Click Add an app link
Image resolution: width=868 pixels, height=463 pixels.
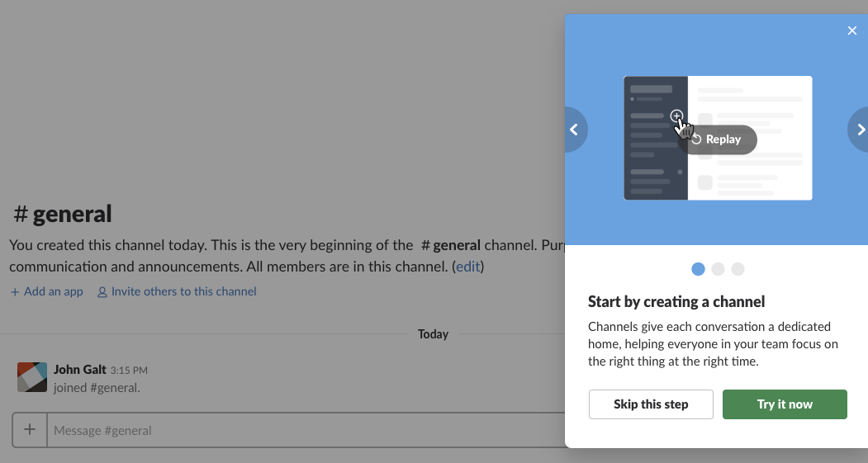tap(47, 291)
